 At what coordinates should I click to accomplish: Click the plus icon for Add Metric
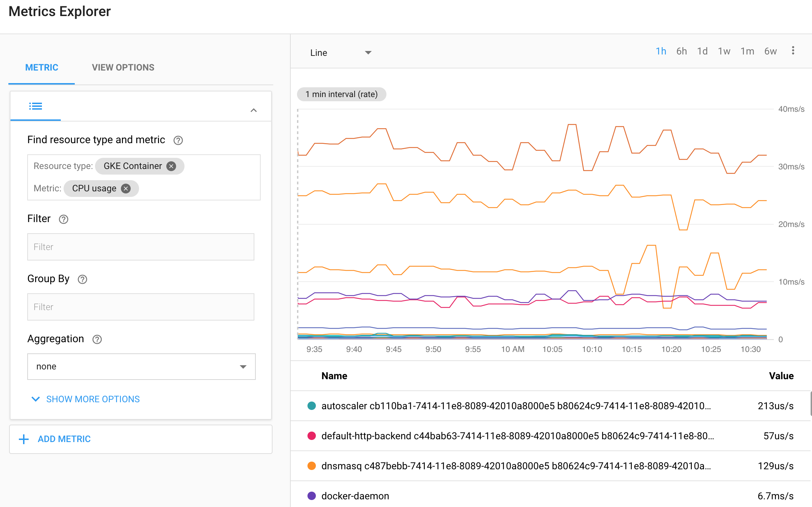[x=24, y=439]
